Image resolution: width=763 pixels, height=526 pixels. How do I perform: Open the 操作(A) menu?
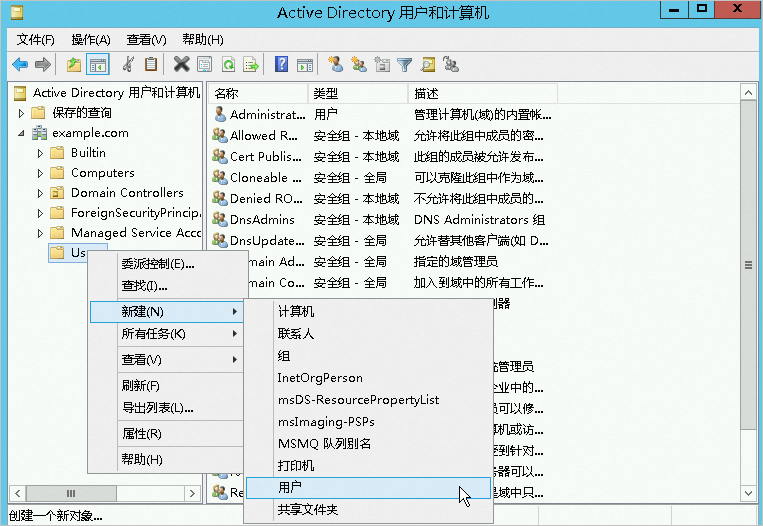point(91,39)
